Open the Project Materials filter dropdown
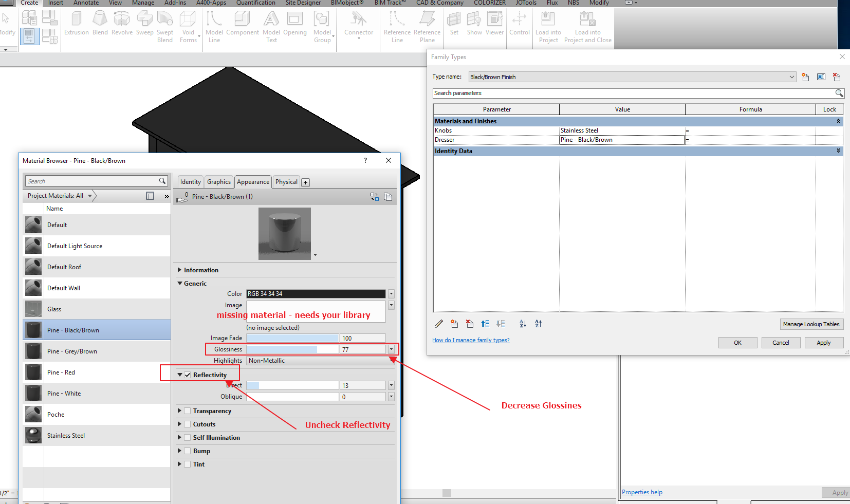The height and width of the screenshot is (504, 850). point(90,196)
